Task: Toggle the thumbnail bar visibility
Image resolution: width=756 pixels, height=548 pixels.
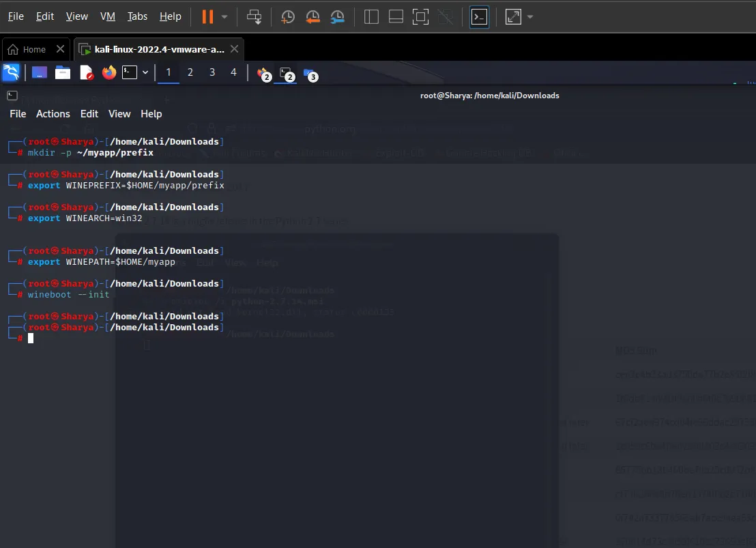Action: (396, 16)
